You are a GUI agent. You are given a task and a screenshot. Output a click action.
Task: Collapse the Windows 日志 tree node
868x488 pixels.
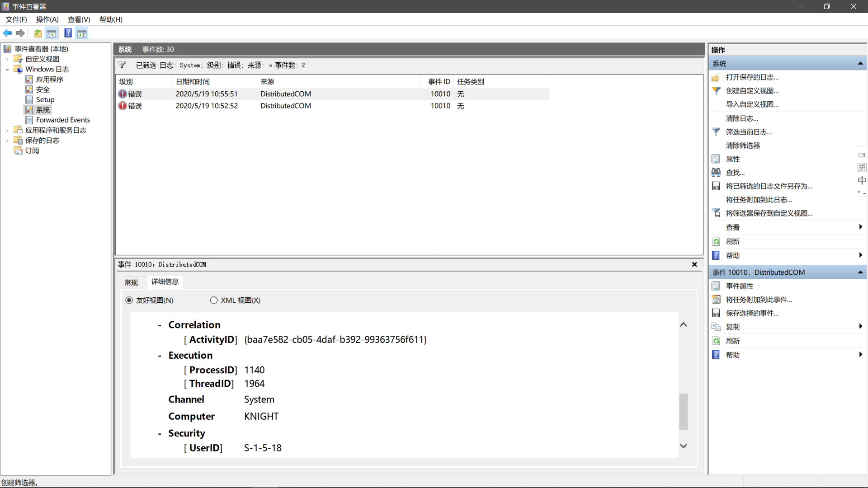(x=7, y=69)
